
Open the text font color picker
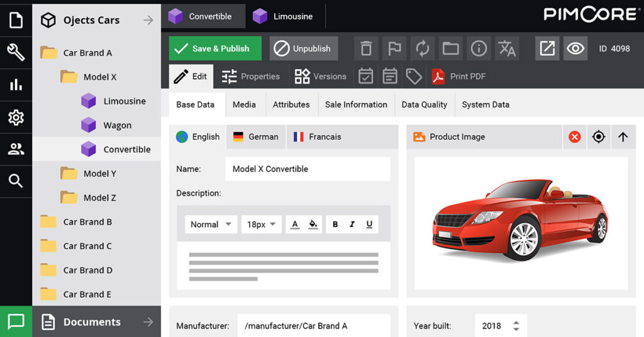pyautogui.click(x=295, y=224)
